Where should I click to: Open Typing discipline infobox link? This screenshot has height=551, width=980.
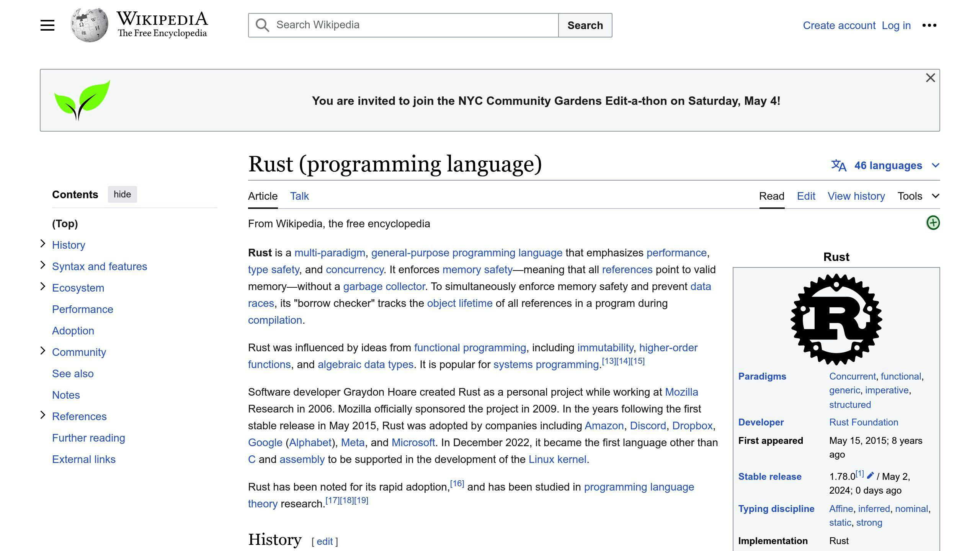776,509
